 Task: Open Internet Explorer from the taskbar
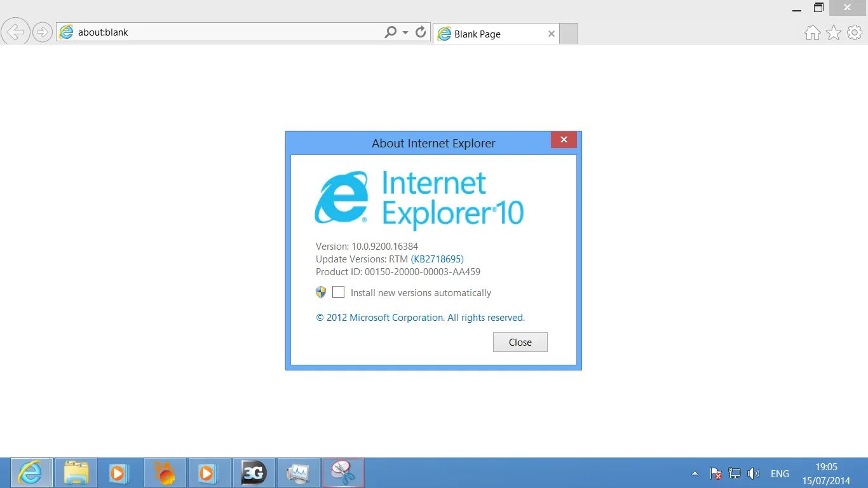coord(31,473)
